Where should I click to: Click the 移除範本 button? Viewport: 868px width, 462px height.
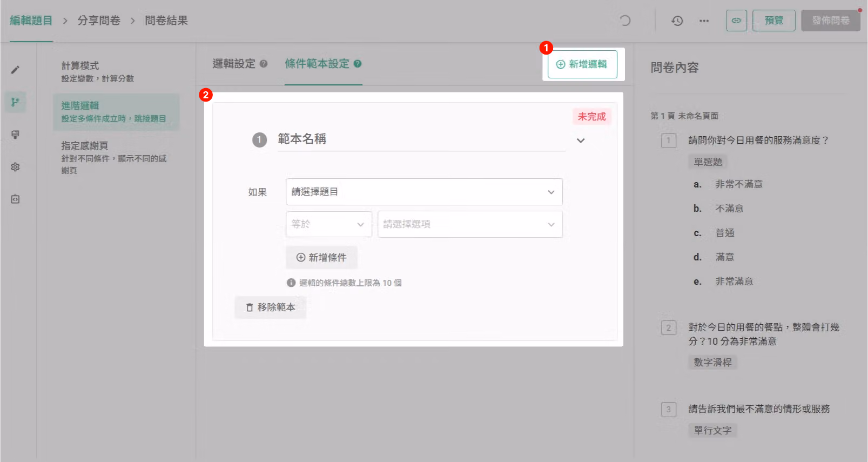pyautogui.click(x=271, y=307)
